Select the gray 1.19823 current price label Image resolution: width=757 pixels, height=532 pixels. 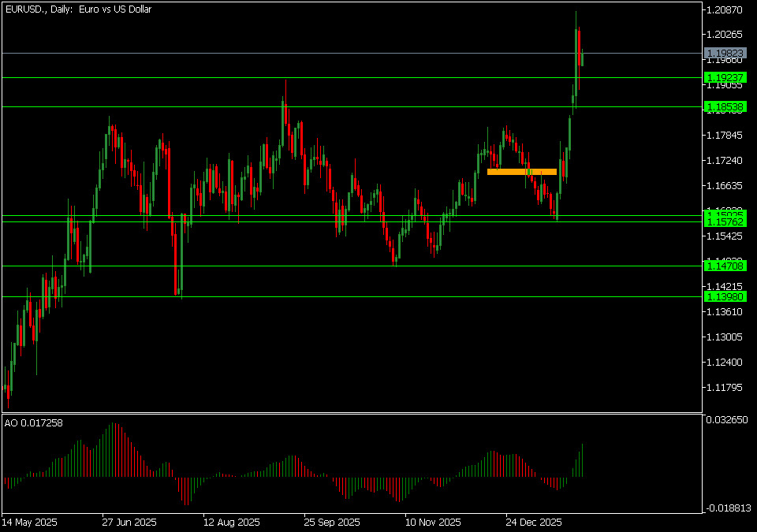pos(725,53)
